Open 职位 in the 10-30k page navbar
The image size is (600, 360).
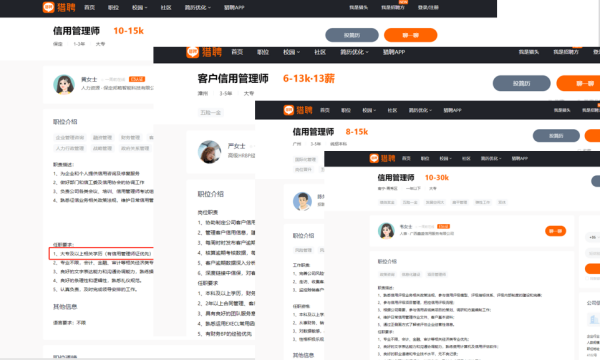point(425,158)
